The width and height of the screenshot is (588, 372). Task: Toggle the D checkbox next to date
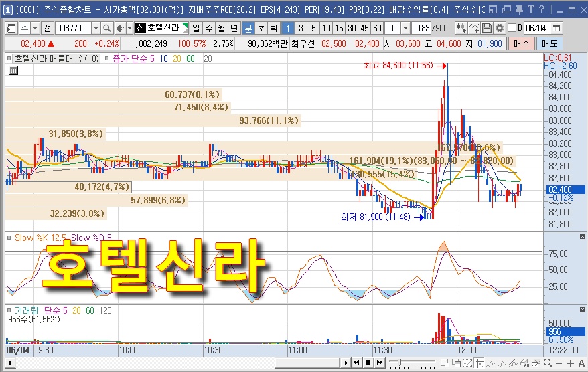tap(512, 27)
